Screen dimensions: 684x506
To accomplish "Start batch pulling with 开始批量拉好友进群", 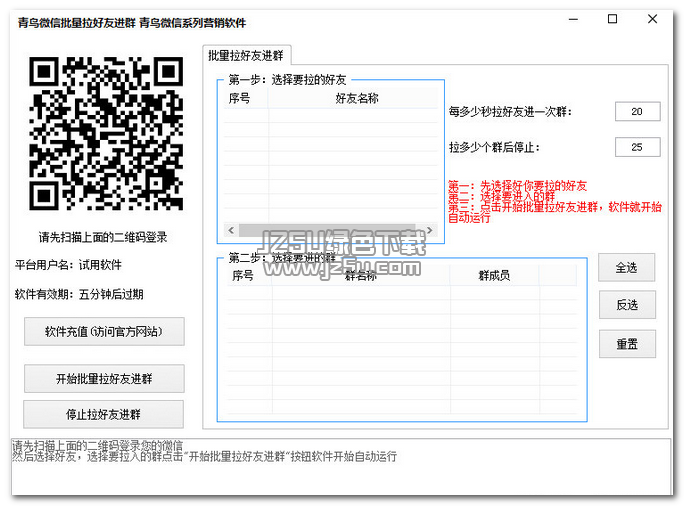I will click(x=104, y=379).
